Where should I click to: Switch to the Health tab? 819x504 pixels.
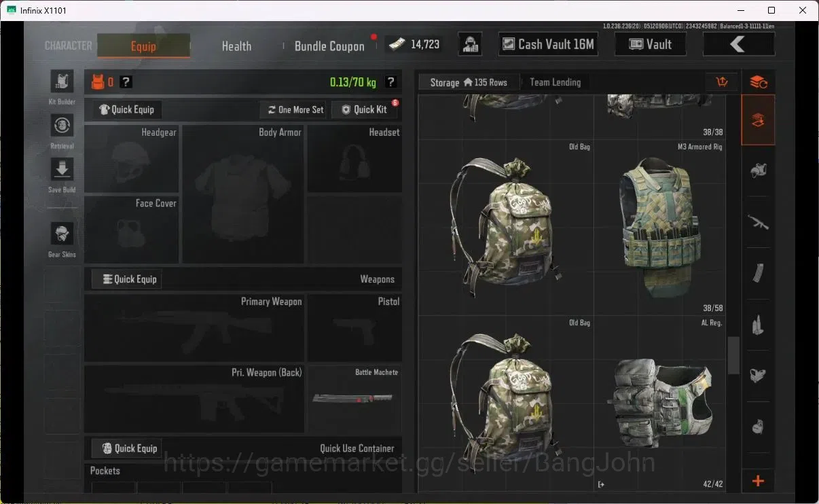pos(236,46)
